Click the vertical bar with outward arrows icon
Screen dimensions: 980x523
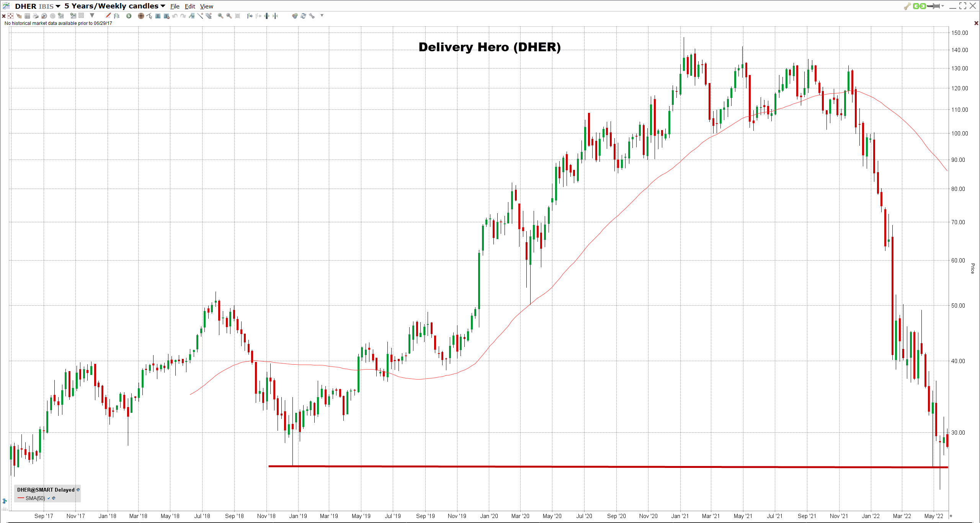click(266, 16)
